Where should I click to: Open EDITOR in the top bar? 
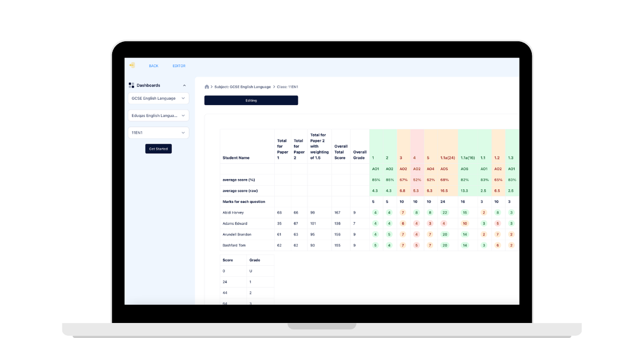click(179, 66)
